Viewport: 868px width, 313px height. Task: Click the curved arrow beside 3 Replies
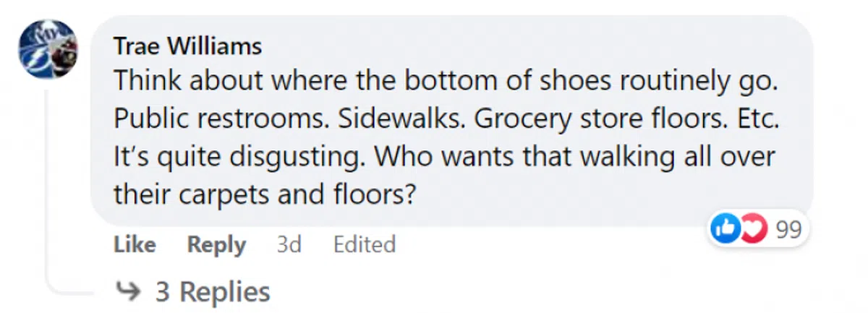(130, 292)
